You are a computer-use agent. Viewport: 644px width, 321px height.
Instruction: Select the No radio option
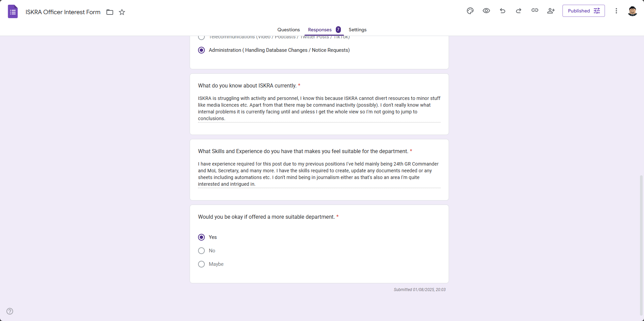point(201,251)
